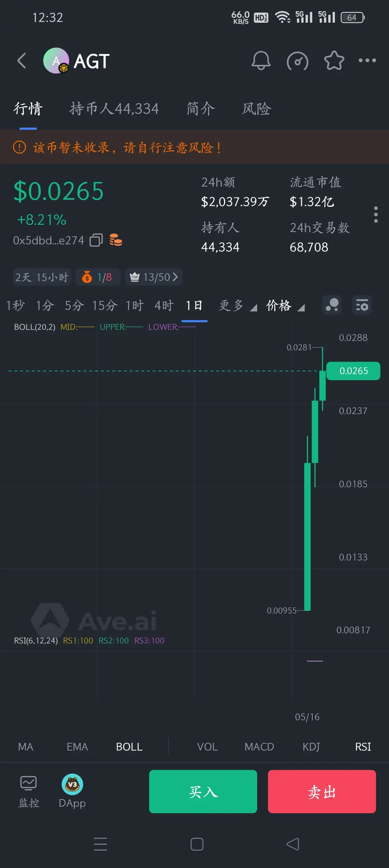Open the speedometer gauge icon
The width and height of the screenshot is (389, 868).
298,61
